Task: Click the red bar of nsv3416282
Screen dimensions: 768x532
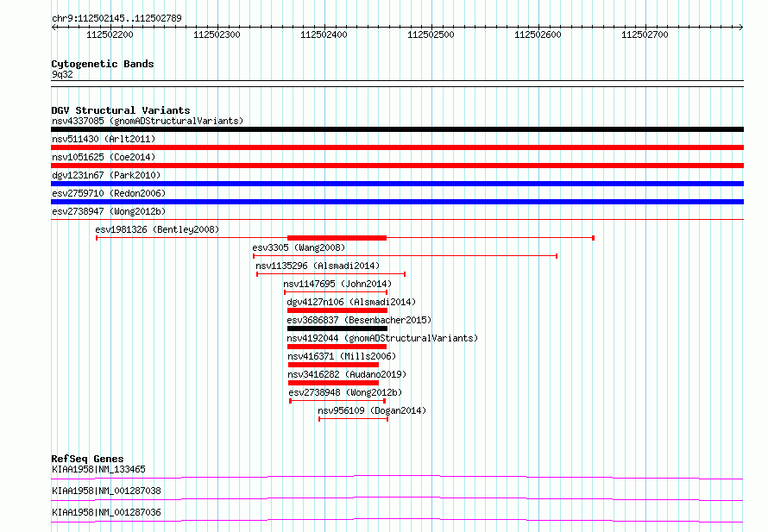Action: point(334,383)
